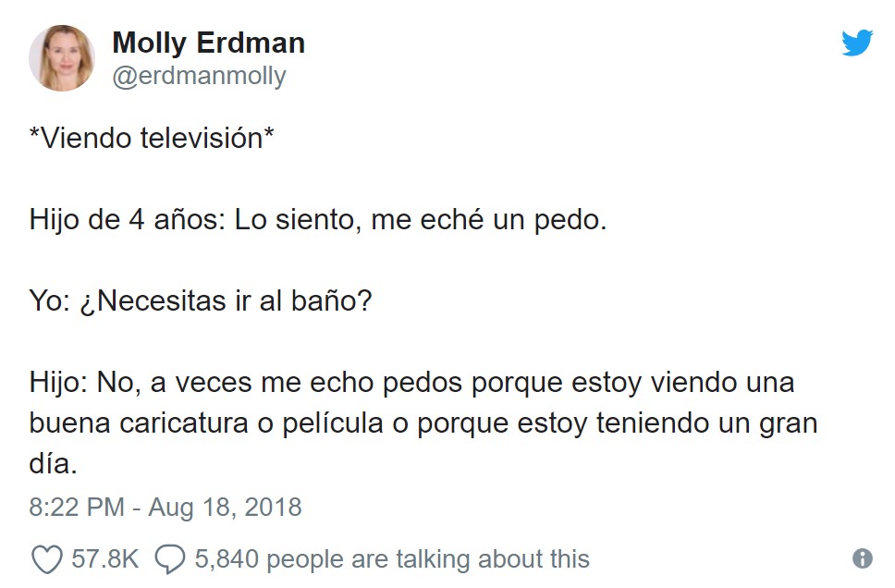
Task: Click the "Yo: ¿Necesitas ir al baño?" line
Action: 201,300
